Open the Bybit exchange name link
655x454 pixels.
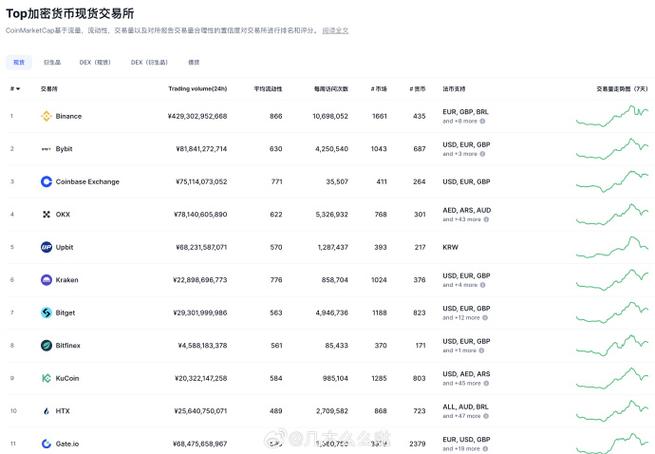coord(64,149)
